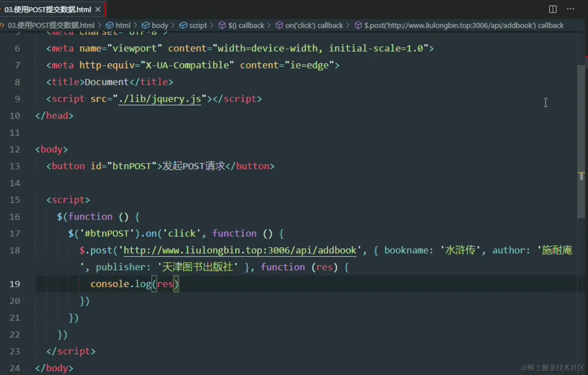Click the 'click' event string on line 17
588x375 pixels.
pos(182,233)
